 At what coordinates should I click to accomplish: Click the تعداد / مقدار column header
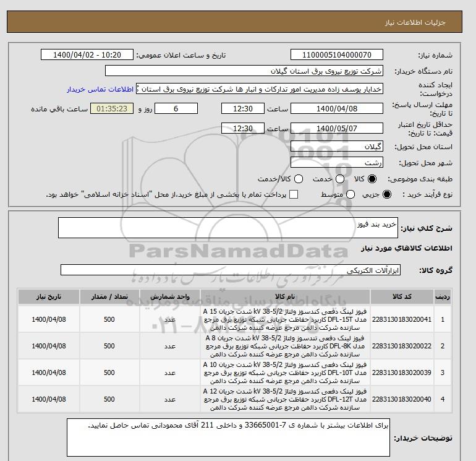tap(109, 296)
